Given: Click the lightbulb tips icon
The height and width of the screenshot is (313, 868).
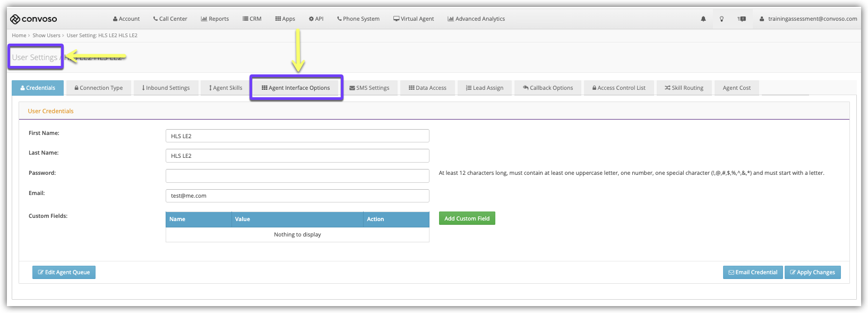Looking at the screenshot, I should coord(721,19).
